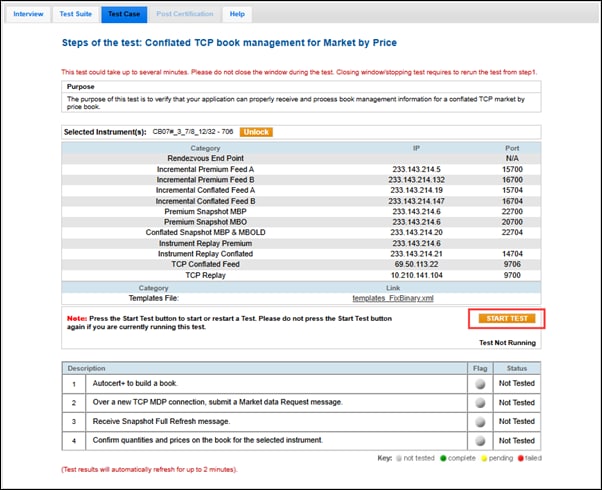Switch to the Test Suite tab

pyautogui.click(x=75, y=14)
